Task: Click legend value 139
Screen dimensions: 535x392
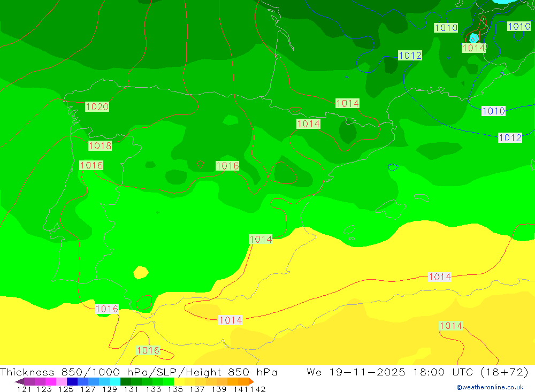Action: (218, 389)
